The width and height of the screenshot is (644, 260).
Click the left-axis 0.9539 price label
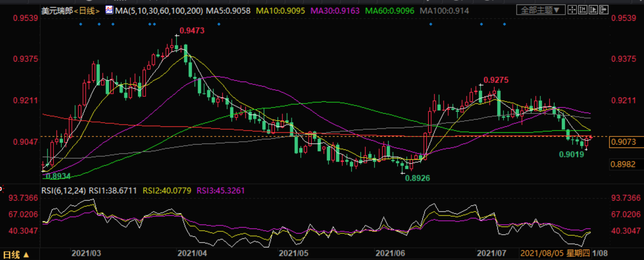click(x=25, y=18)
